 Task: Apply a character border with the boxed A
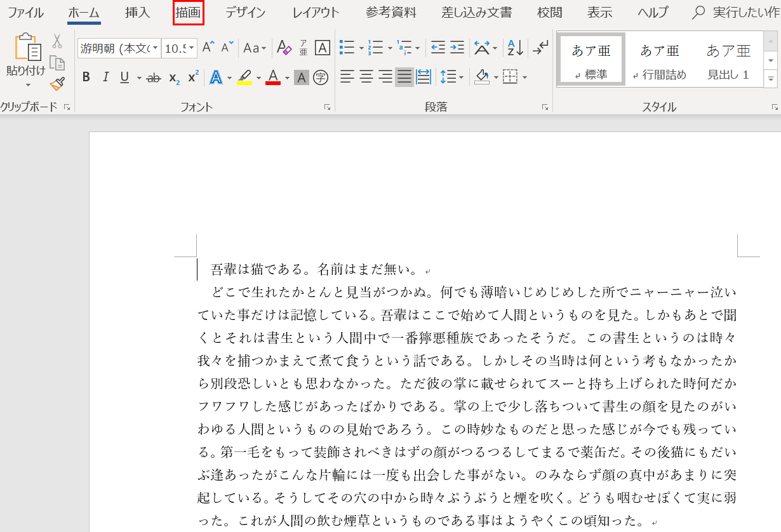(323, 48)
